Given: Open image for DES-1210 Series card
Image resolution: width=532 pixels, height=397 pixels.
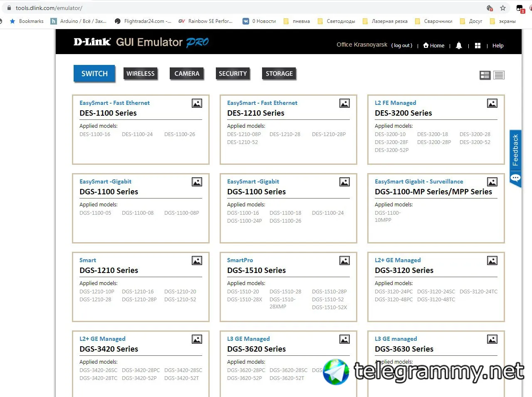Looking at the screenshot, I should click(x=344, y=103).
